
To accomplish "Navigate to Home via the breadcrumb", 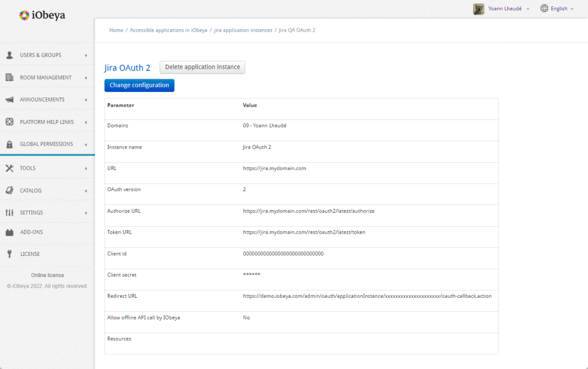I will [x=116, y=30].
